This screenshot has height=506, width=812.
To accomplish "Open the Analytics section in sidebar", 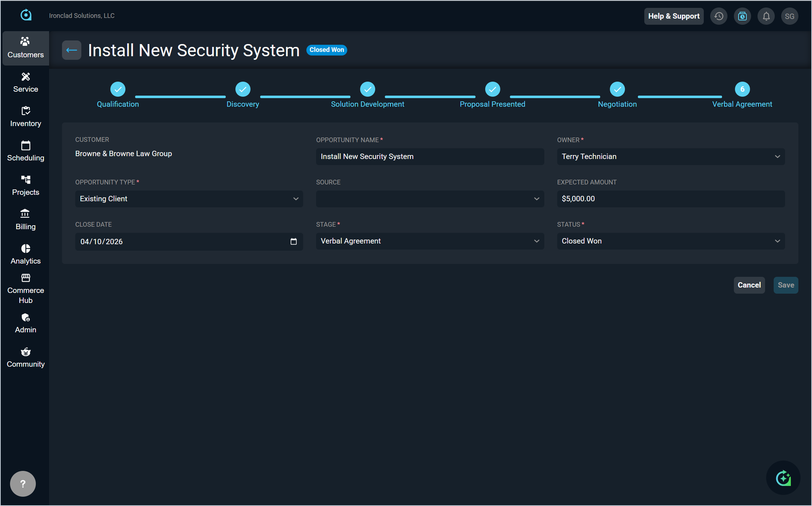I will pyautogui.click(x=25, y=254).
